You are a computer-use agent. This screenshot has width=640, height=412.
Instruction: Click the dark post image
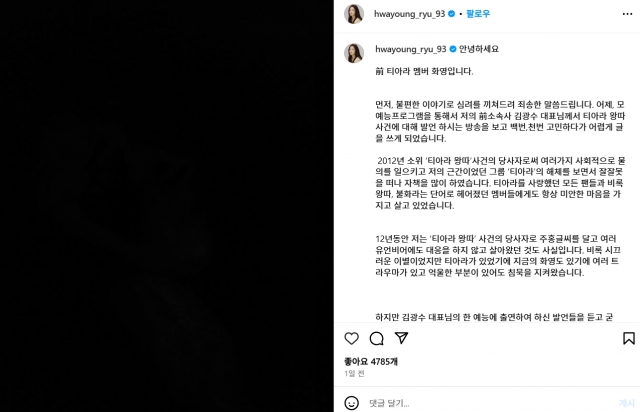(167, 206)
